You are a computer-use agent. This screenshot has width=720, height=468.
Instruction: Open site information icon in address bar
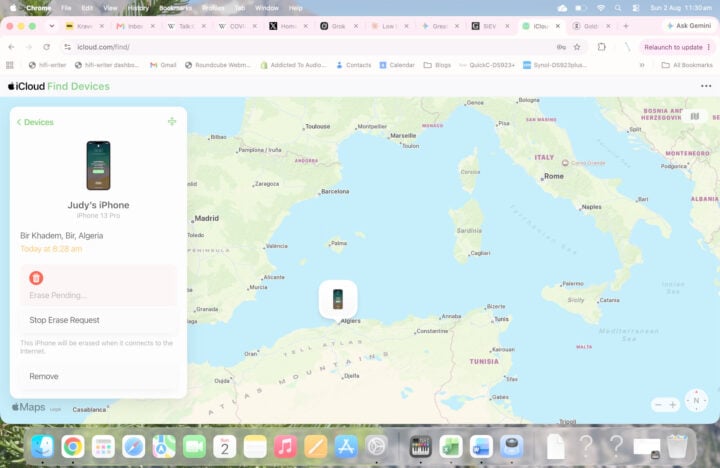(68, 47)
